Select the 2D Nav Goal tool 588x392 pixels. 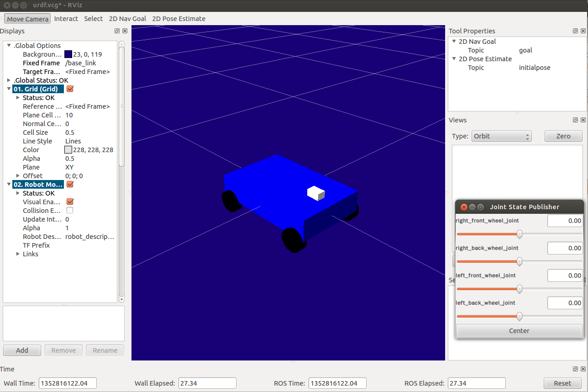tap(127, 19)
